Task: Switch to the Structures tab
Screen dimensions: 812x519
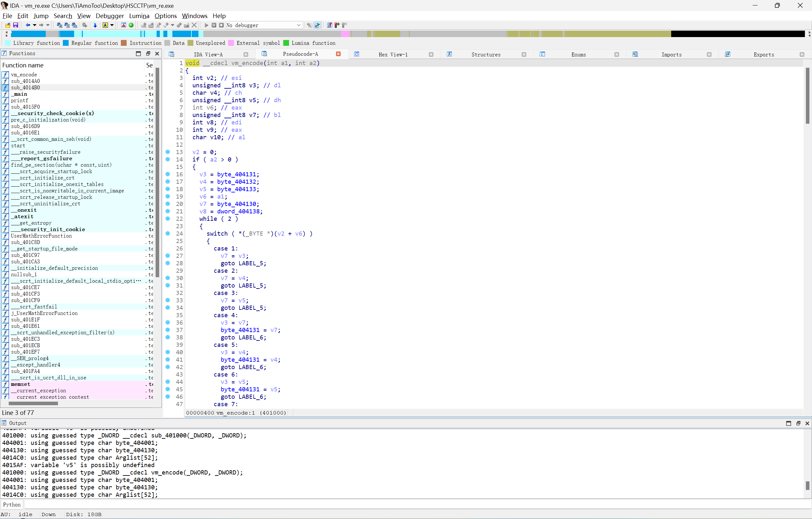Action: point(486,54)
